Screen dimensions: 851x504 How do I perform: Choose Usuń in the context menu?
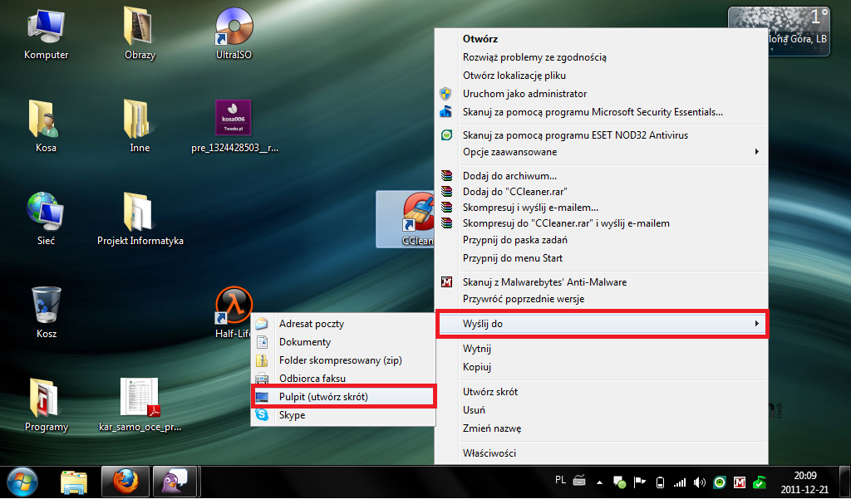coord(602,410)
